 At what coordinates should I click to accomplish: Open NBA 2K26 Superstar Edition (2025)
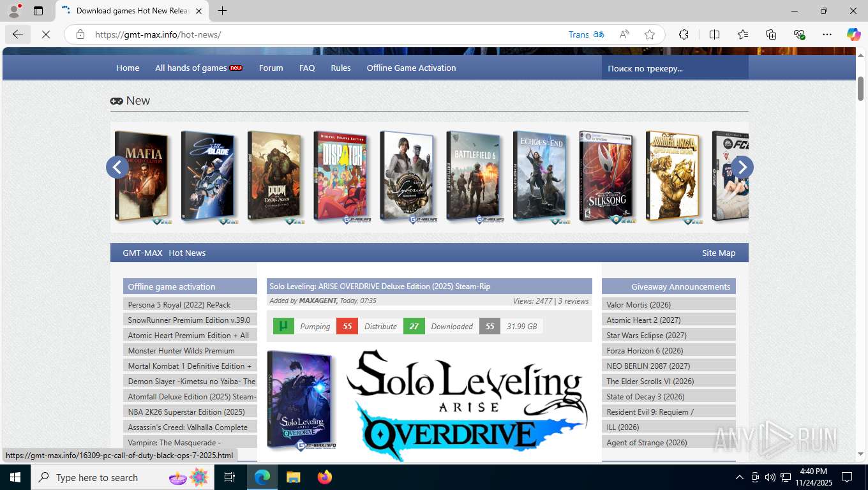190,412
